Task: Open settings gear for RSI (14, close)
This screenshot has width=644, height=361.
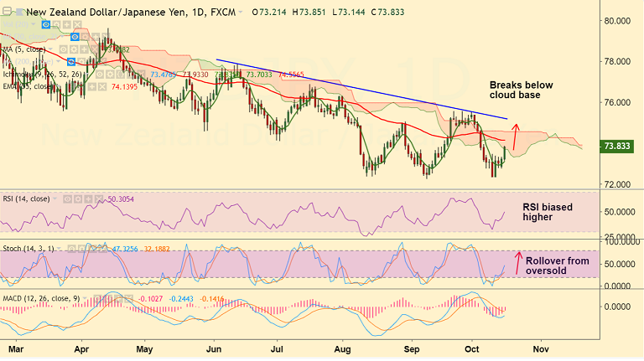Action: (x=78, y=199)
